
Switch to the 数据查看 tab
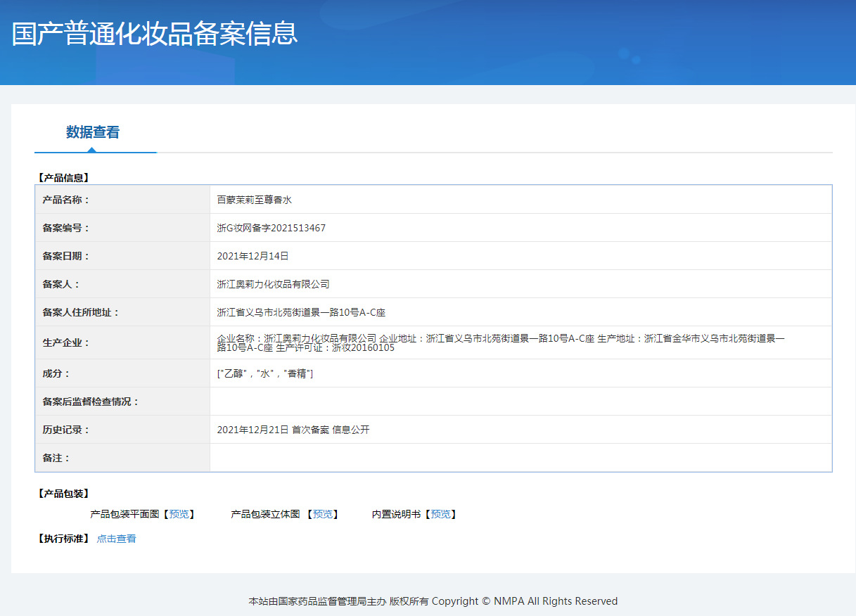pyautogui.click(x=93, y=132)
